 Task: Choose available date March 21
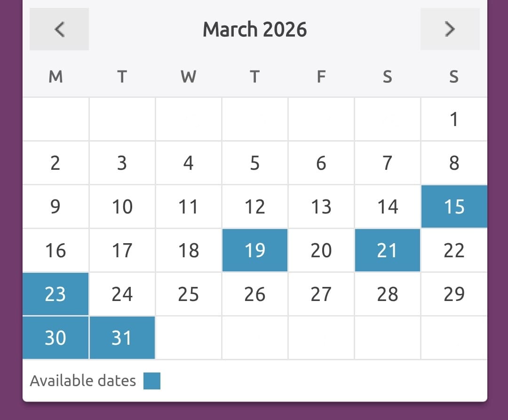click(x=388, y=251)
